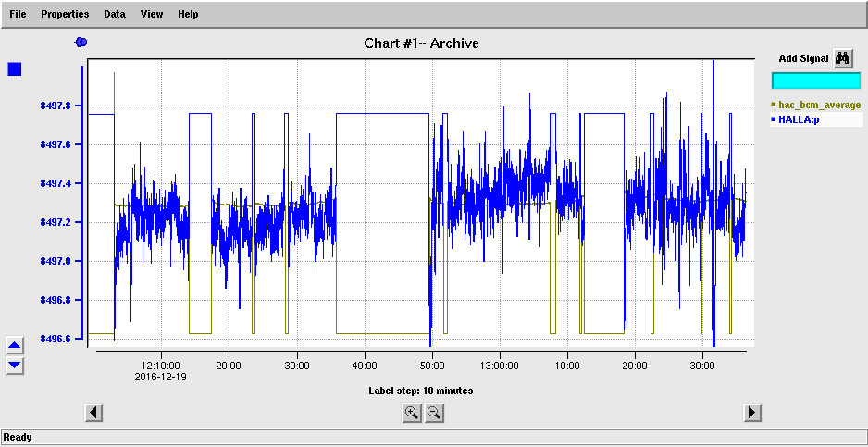Image resolution: width=868 pixels, height=447 pixels.
Task: Open the Properties menu
Action: (x=65, y=14)
